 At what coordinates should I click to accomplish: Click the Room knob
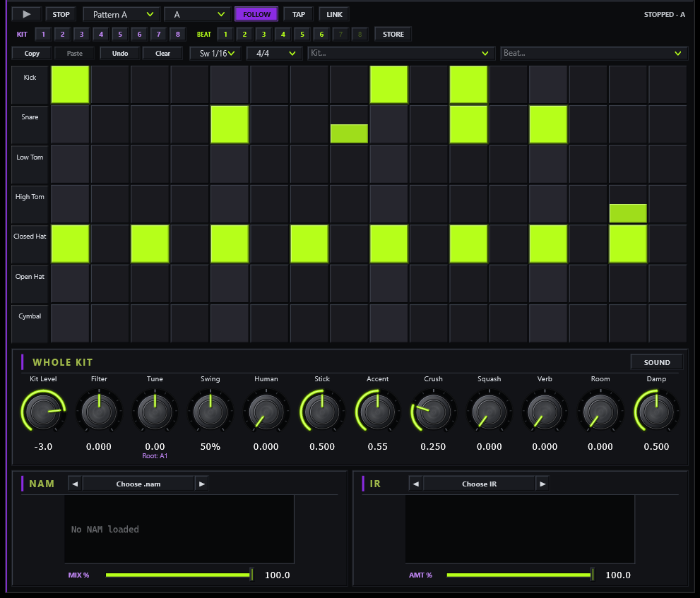(x=600, y=411)
